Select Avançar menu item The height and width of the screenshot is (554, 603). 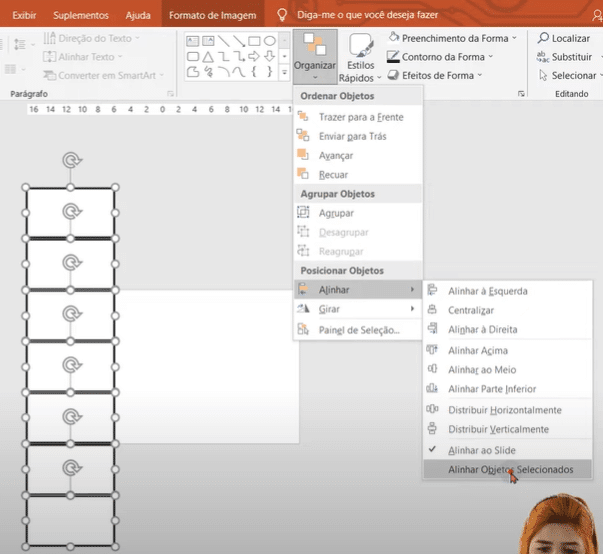[358, 155]
